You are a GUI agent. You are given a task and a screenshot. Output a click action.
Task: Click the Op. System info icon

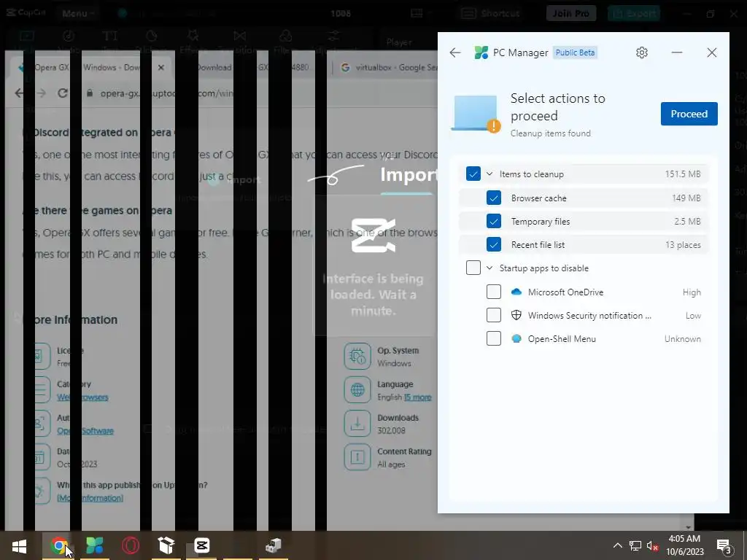pyautogui.click(x=357, y=356)
